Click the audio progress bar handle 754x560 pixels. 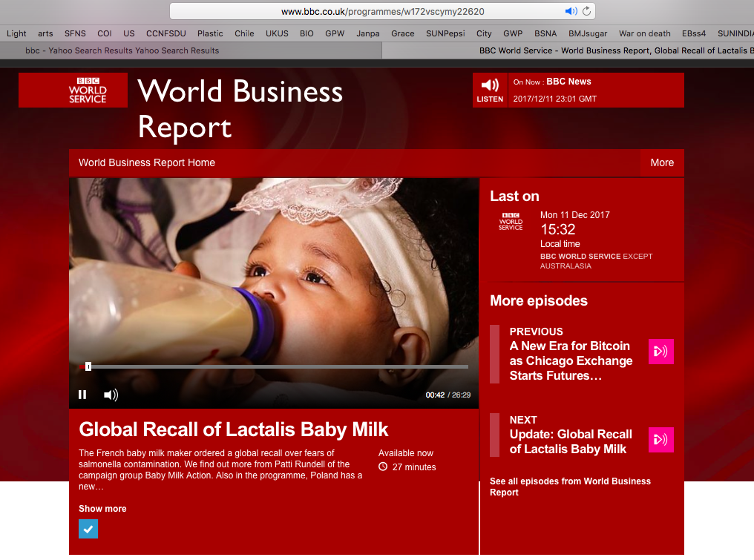tap(88, 366)
